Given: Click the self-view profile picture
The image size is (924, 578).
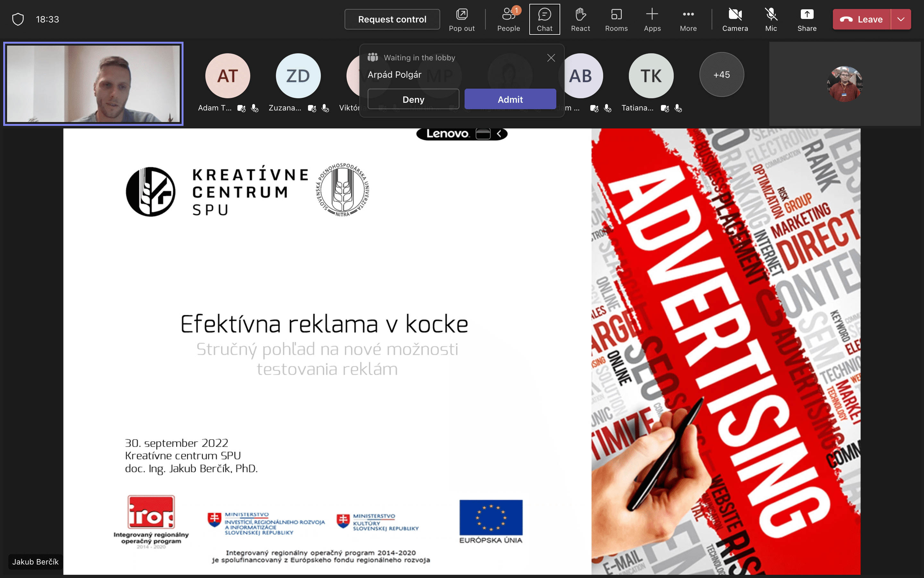Looking at the screenshot, I should [844, 84].
